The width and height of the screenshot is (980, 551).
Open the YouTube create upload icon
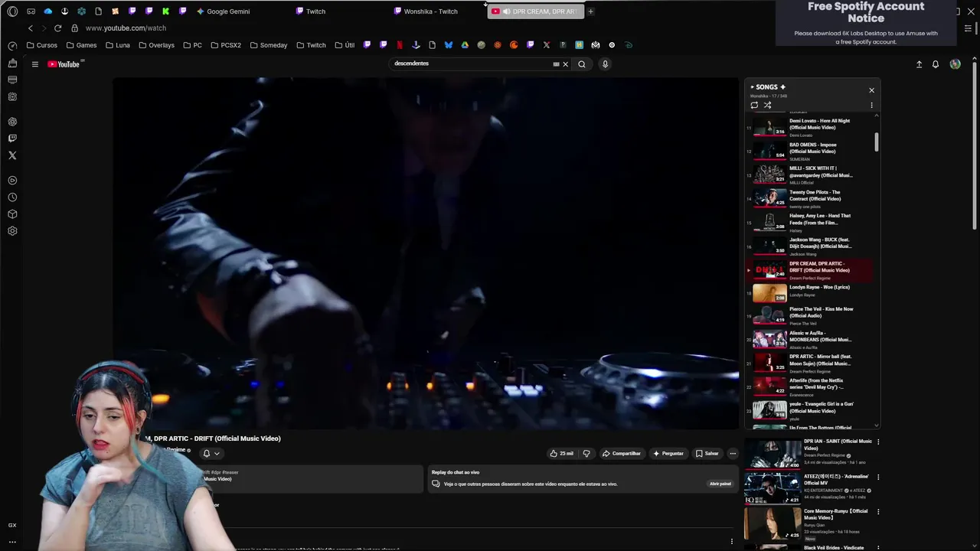(919, 64)
